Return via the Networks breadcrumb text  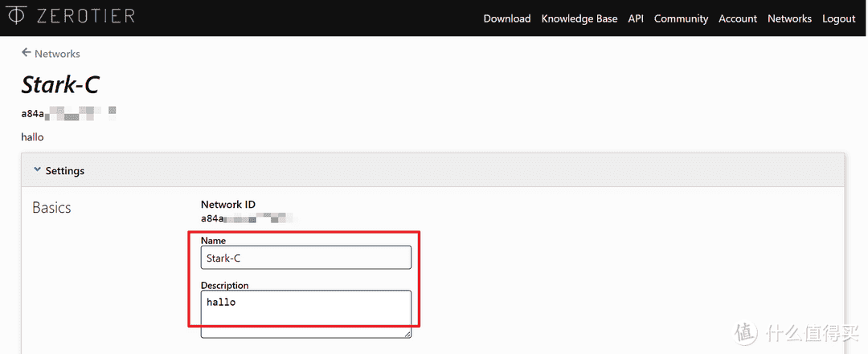(57, 54)
